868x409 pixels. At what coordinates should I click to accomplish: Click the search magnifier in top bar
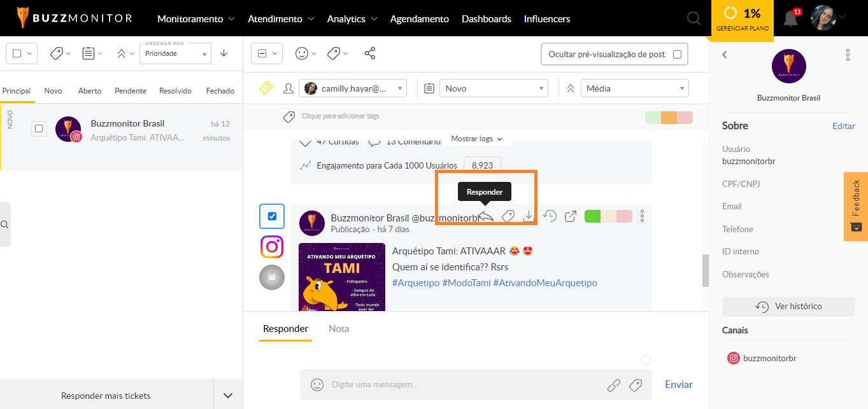tap(694, 19)
